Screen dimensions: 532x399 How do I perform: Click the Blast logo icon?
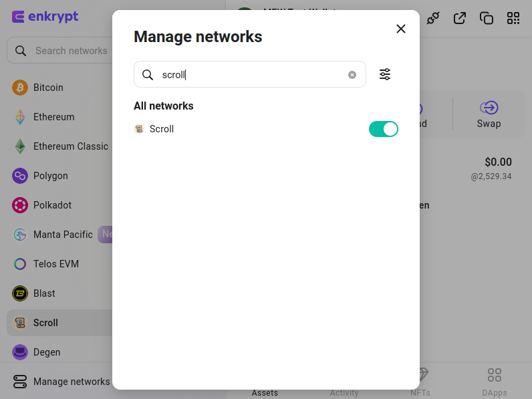pos(20,293)
